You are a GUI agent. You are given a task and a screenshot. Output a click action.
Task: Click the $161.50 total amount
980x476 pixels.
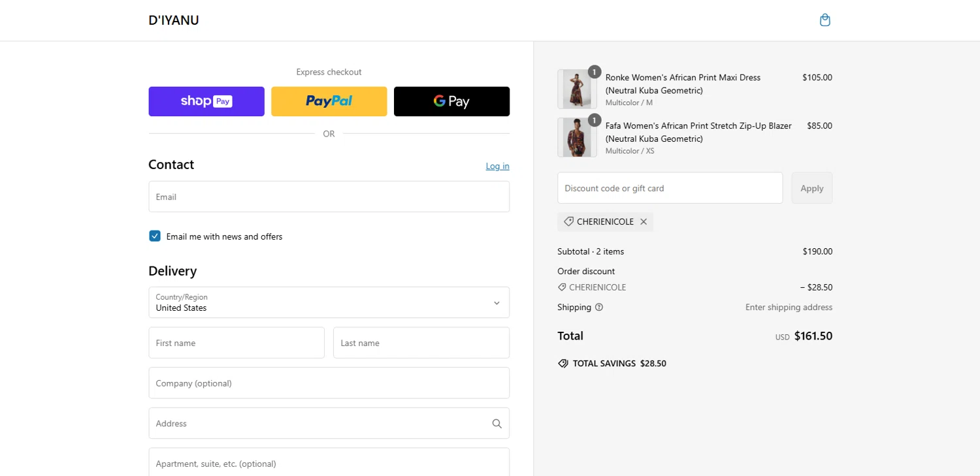pyautogui.click(x=813, y=336)
